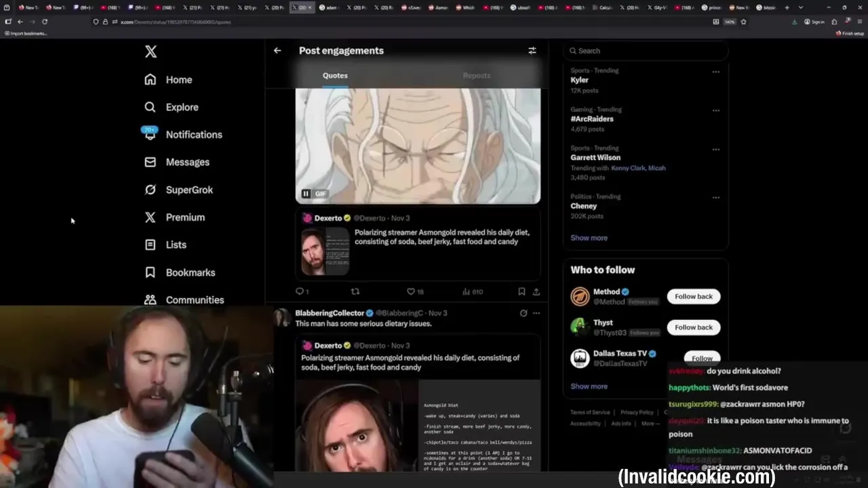Open the Terms of Service link
Screen dimensions: 868x488
click(590, 412)
